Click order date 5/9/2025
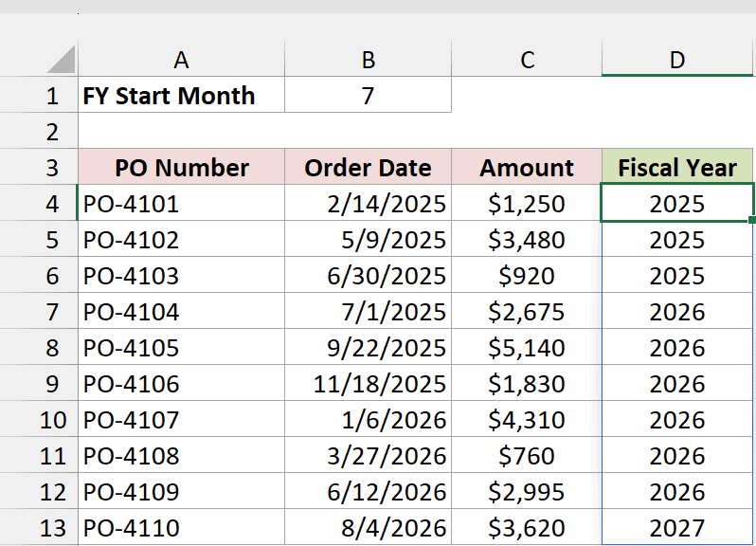This screenshot has height=546, width=756. [x=368, y=239]
